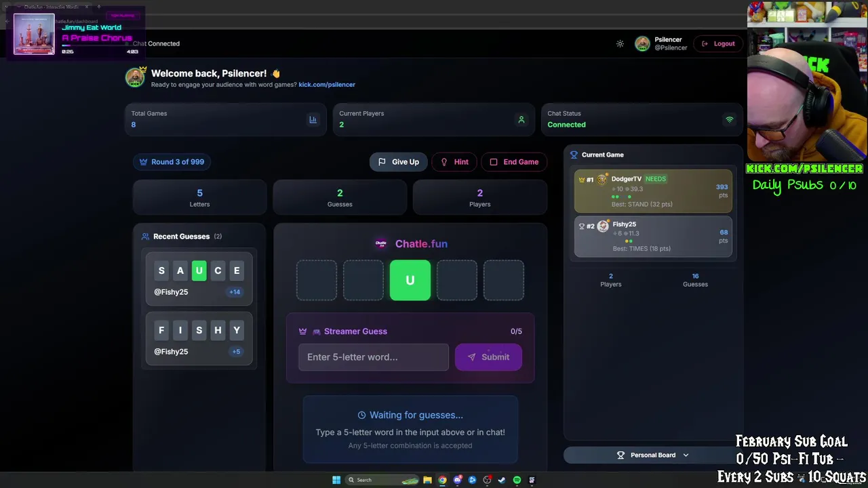868x488 pixels.
Task: Toggle the light/dark theme sun icon
Action: click(620, 43)
